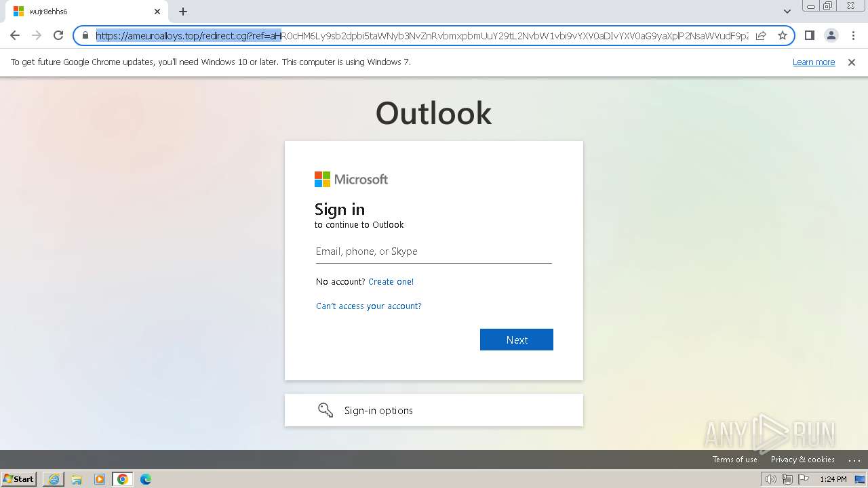Open Privacy & cookies link
This screenshot has height=488, width=868.
click(x=803, y=460)
